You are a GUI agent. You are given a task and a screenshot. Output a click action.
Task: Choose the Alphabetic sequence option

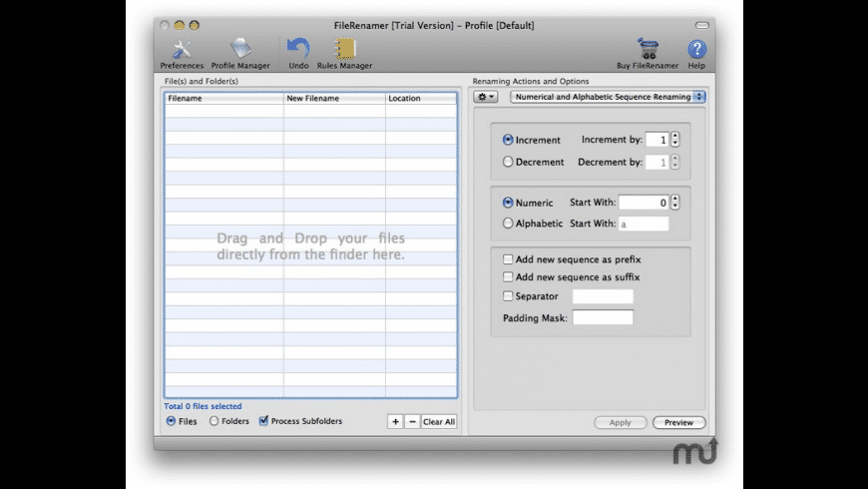(x=508, y=224)
